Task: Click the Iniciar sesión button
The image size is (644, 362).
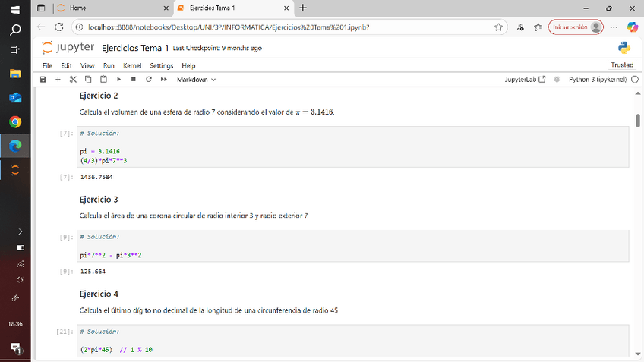Action: (576, 27)
